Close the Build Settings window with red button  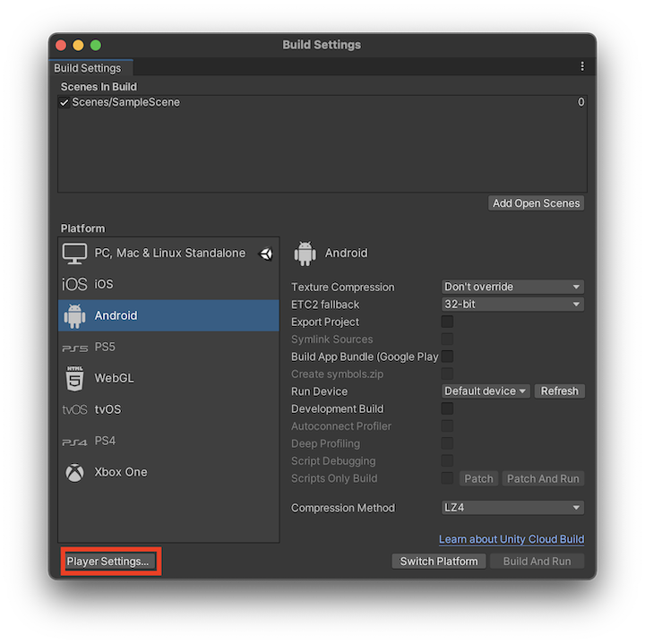(x=61, y=46)
